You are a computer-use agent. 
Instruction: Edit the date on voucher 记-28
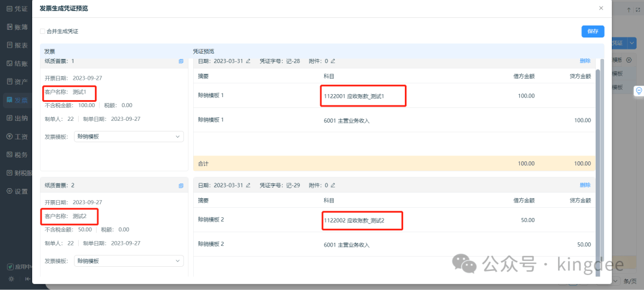pos(248,61)
